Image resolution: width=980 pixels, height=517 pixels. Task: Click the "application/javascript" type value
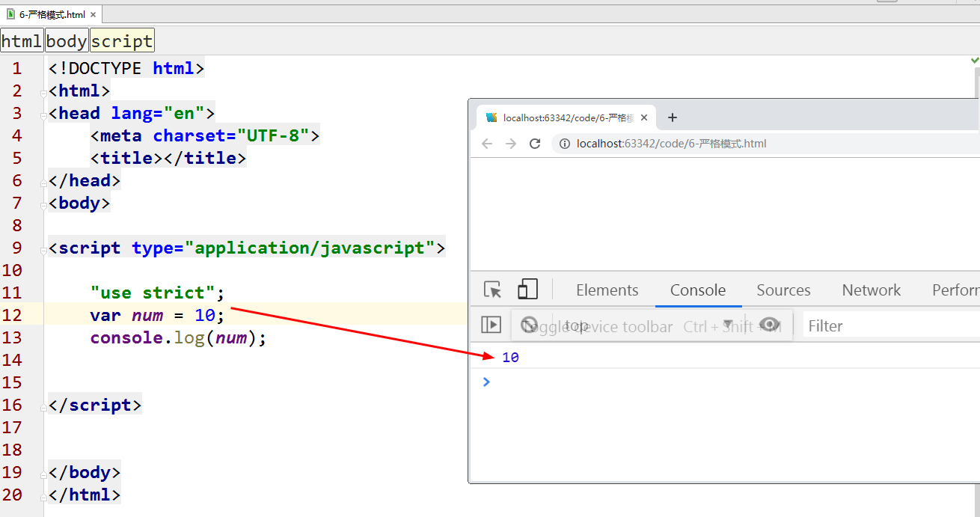pos(309,248)
